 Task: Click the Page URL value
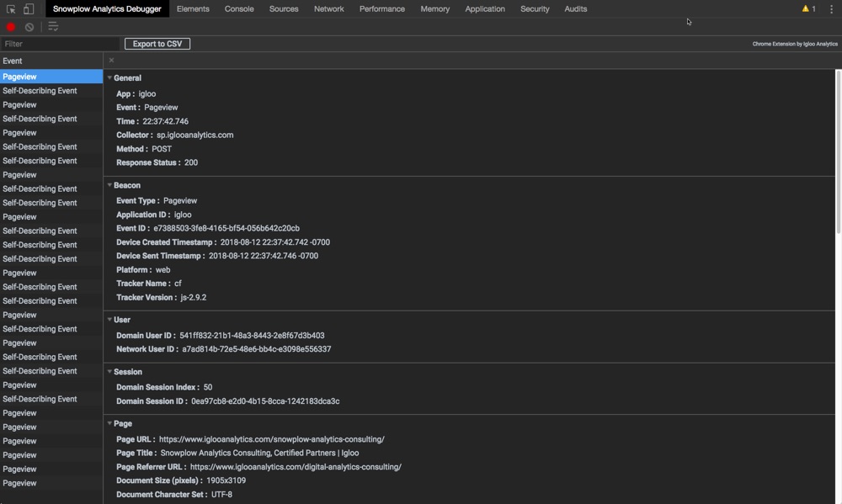pos(272,439)
